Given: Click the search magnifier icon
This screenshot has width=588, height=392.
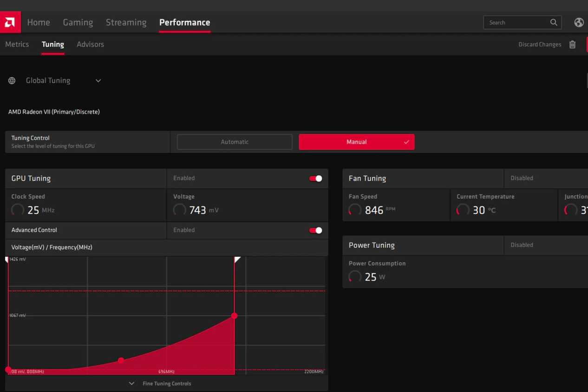Looking at the screenshot, I should click(554, 22).
